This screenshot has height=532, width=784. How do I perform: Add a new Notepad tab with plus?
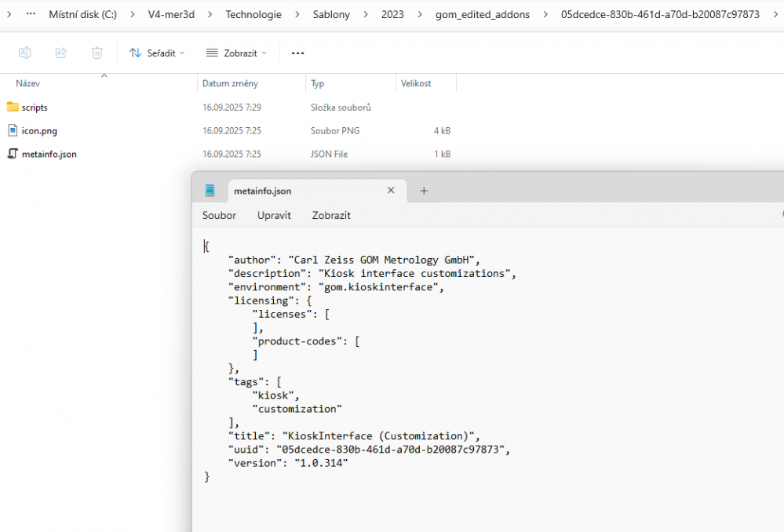424,191
